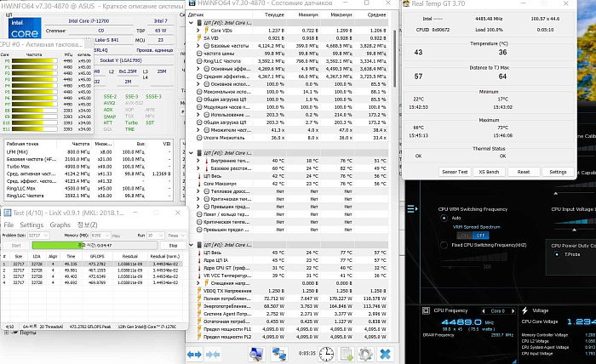Click the collapse-layout inward arrows icon in HWiNFO sensors

pyautogui.click(x=213, y=355)
